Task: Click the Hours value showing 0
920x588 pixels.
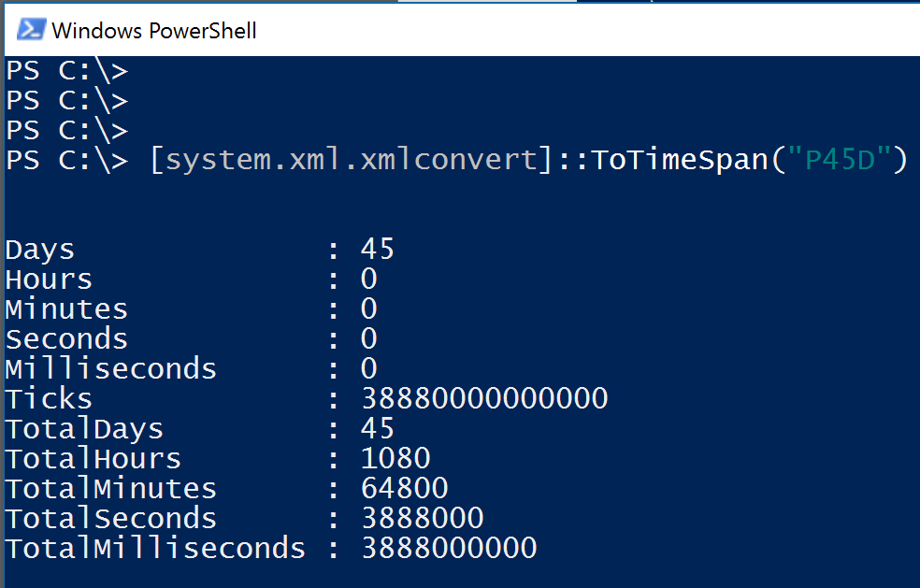Action: coord(367,279)
